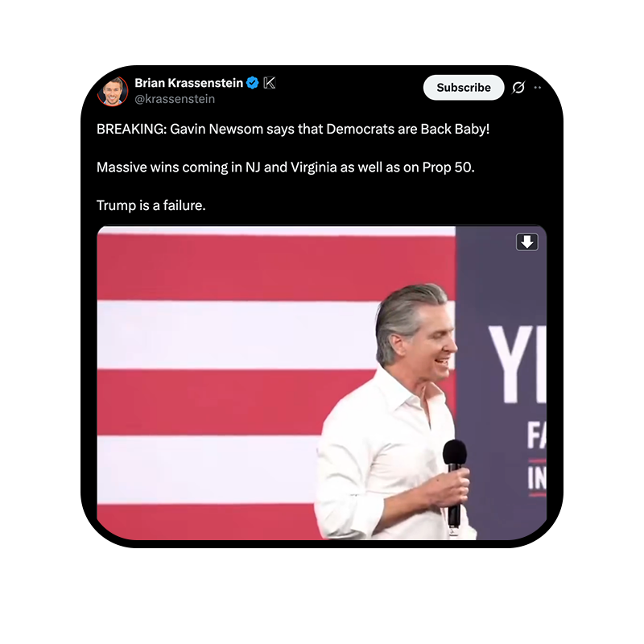
Task: Click the 'IN' text on blue banner
Action: (x=537, y=478)
